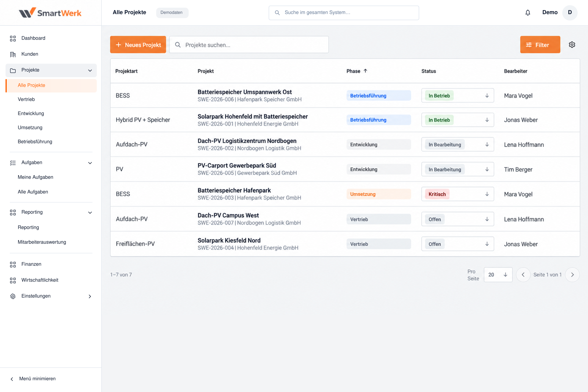Open project Solarpark Hohenfeld mit Batteriespeicher
Image resolution: width=588 pixels, height=392 pixels.
point(253,117)
